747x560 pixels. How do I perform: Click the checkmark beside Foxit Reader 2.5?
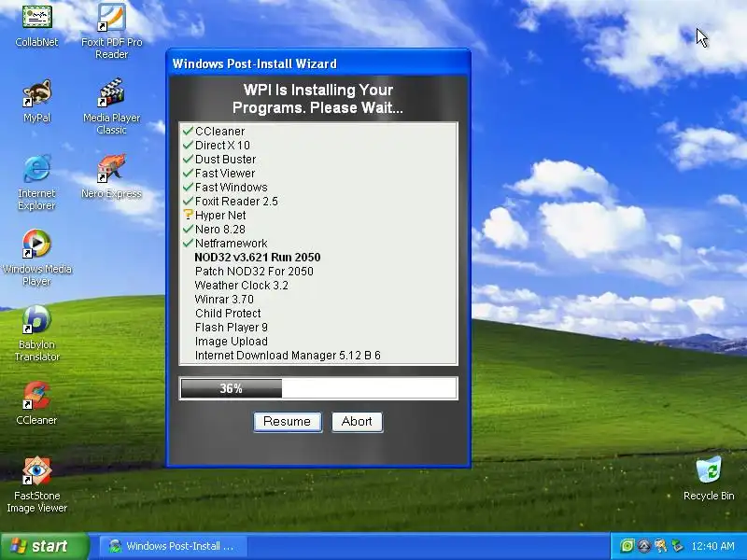coord(188,201)
